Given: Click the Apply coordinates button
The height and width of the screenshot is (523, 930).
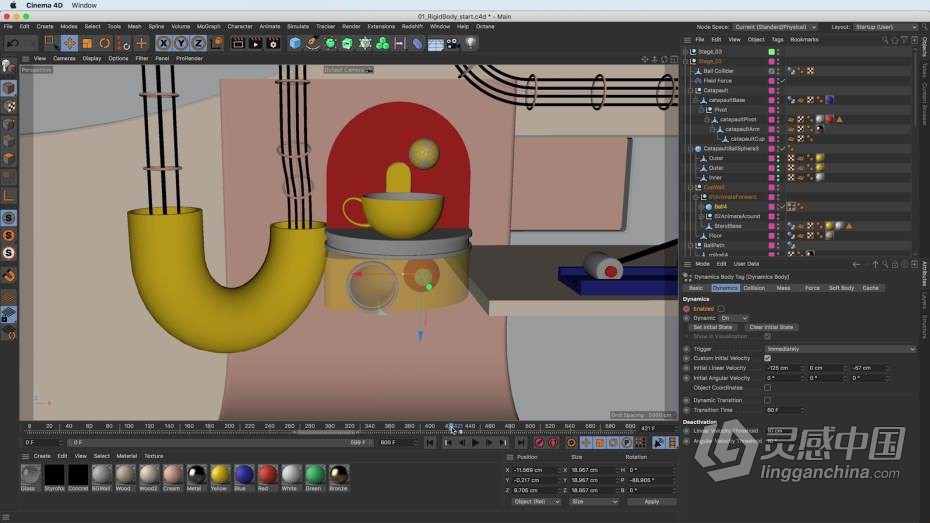Looking at the screenshot, I should (x=651, y=502).
